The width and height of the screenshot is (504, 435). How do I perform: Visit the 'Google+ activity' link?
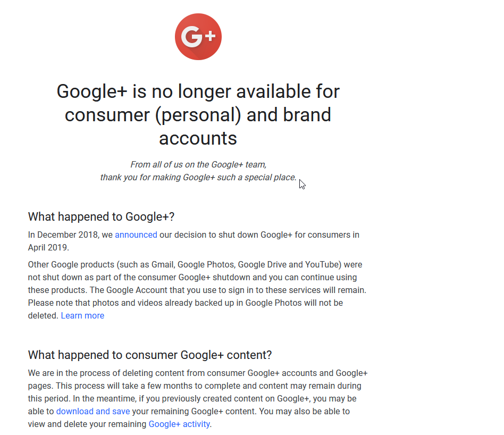179,424
